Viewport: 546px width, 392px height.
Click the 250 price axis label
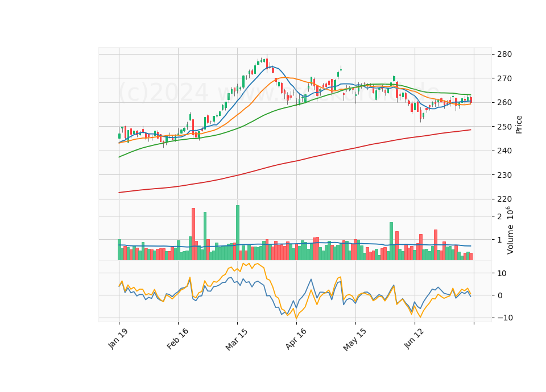504,127
